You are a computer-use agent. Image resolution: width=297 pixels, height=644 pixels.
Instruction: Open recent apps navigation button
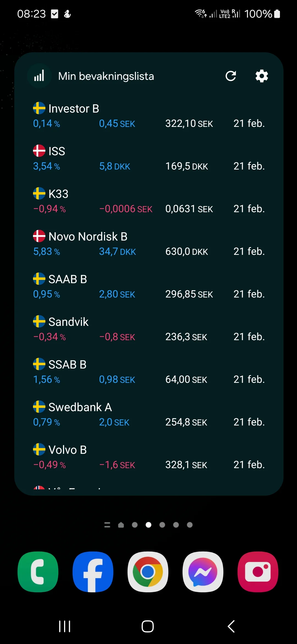(x=65, y=626)
